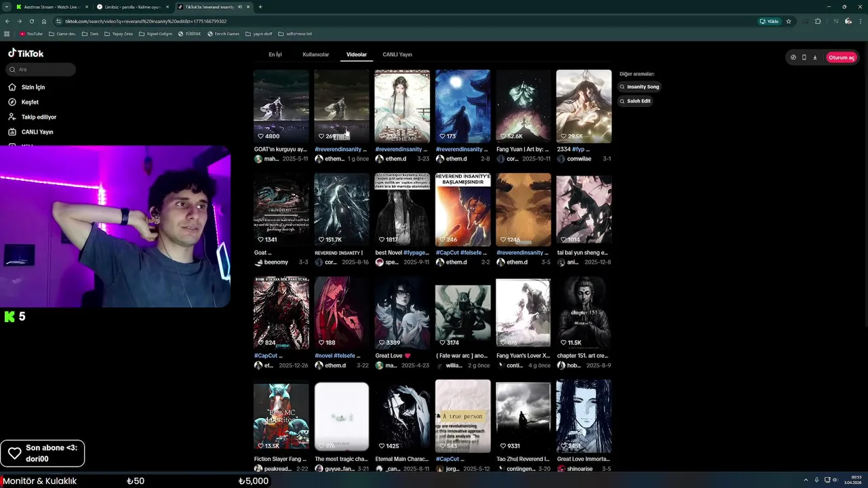Open the video thumbnail with 4800 likes

coord(281,106)
